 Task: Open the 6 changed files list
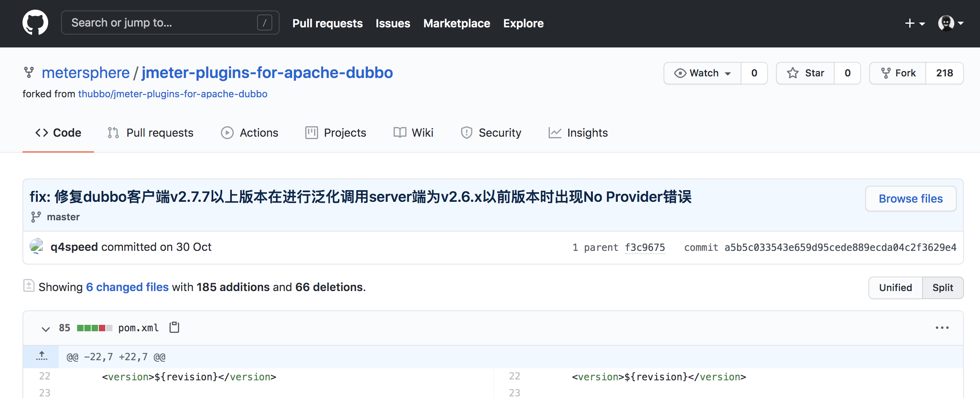pyautogui.click(x=127, y=287)
